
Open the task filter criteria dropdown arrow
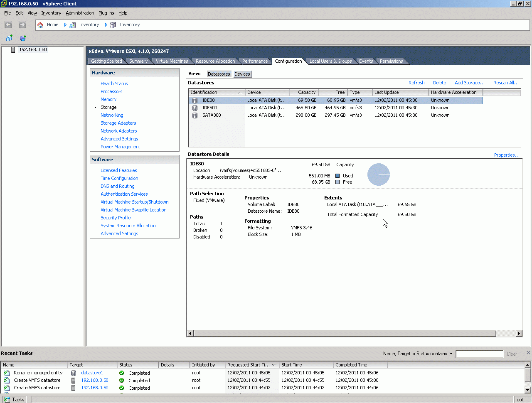[451, 354]
